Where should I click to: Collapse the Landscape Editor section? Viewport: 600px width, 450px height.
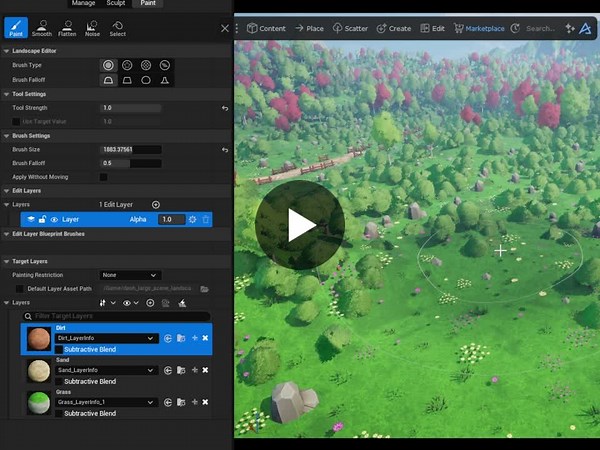pyautogui.click(x=7, y=51)
